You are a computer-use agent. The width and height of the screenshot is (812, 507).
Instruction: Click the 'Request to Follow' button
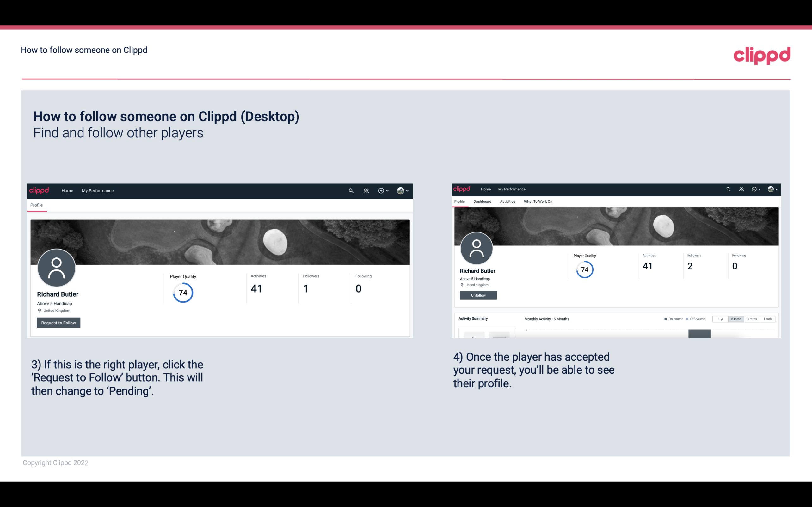point(58,323)
